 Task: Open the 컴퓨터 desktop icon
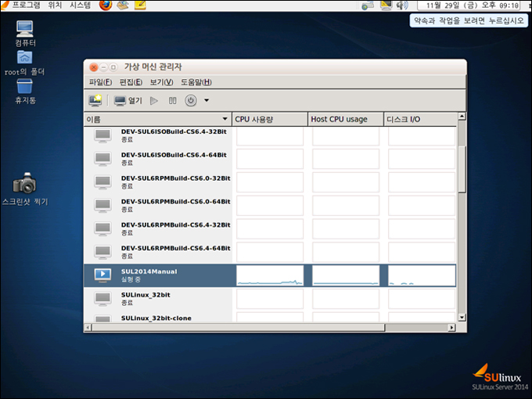pyautogui.click(x=24, y=30)
